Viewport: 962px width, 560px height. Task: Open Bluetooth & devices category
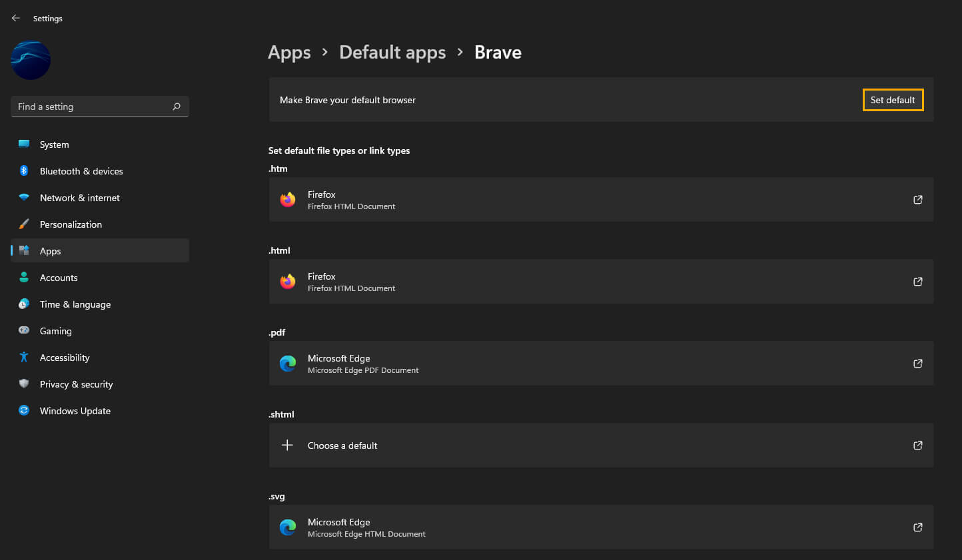[x=100, y=171]
